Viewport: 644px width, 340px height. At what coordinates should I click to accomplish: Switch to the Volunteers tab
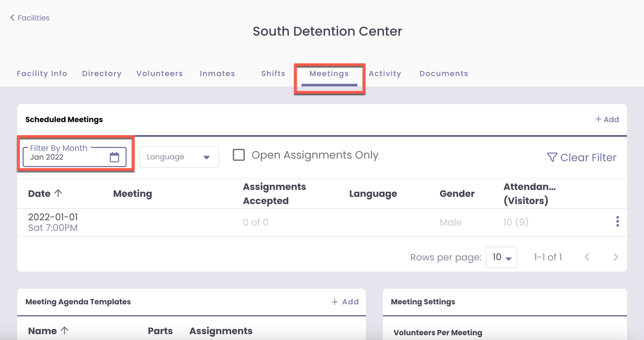[160, 73]
